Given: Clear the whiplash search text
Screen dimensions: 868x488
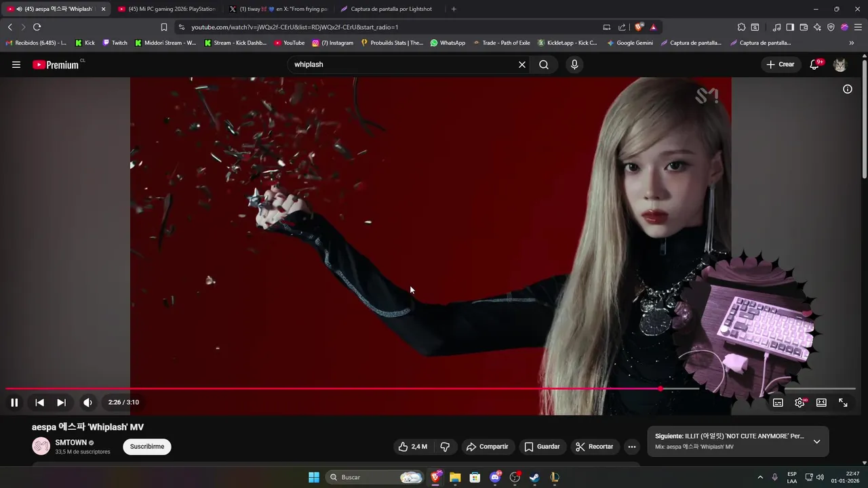Looking at the screenshot, I should pyautogui.click(x=522, y=64).
